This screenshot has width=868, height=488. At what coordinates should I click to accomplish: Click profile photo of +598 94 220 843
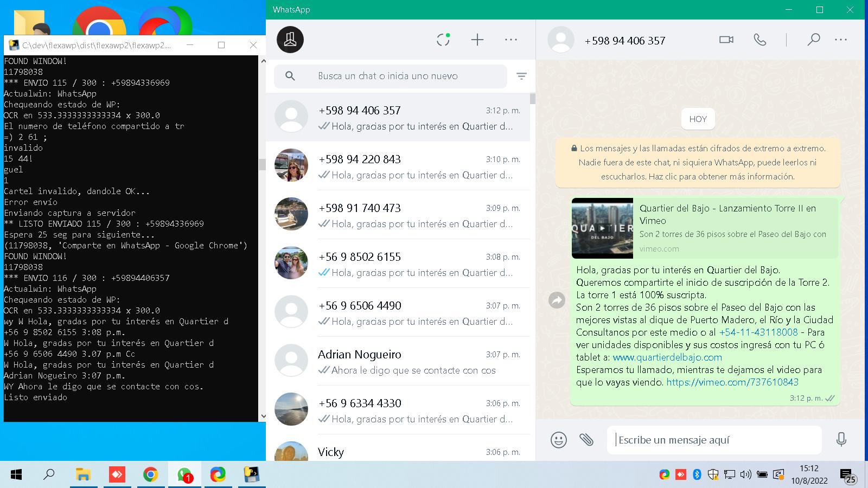(291, 165)
